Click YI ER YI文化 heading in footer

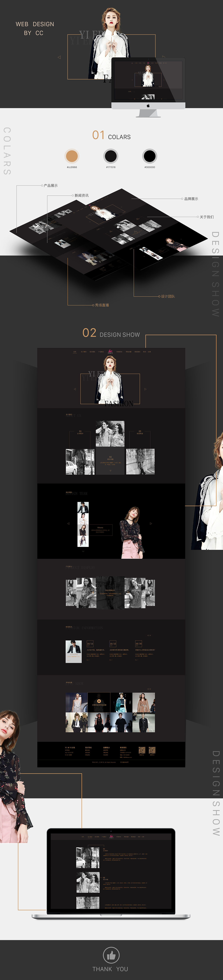click(70, 747)
